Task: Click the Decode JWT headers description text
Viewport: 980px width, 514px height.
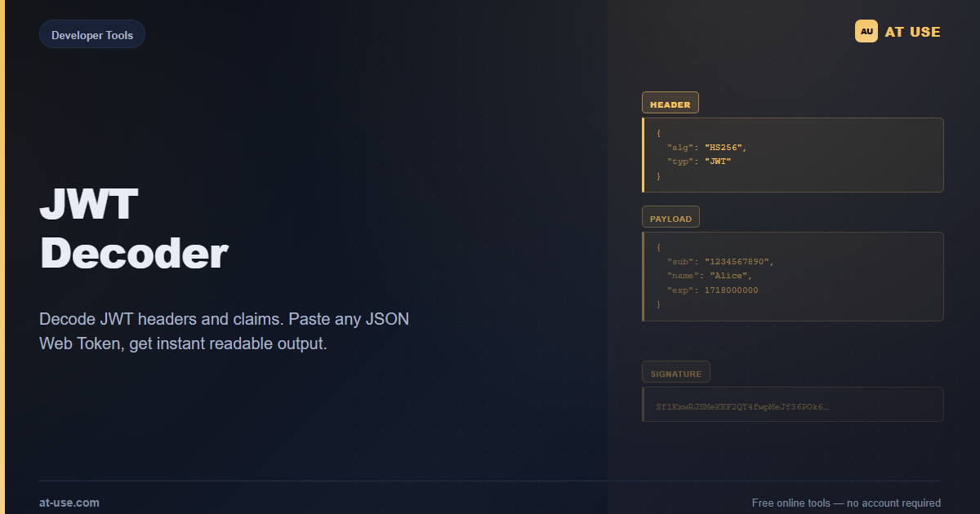Action: 225,330
